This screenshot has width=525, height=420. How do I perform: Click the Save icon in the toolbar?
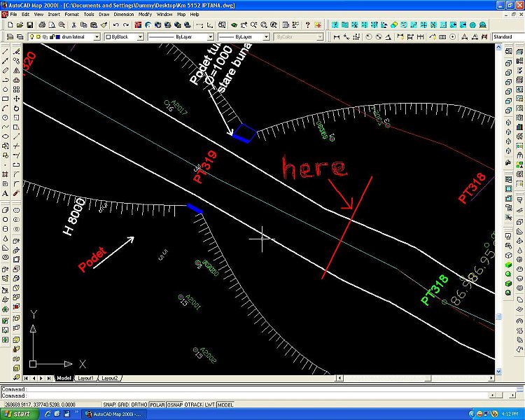pyautogui.click(x=31, y=25)
